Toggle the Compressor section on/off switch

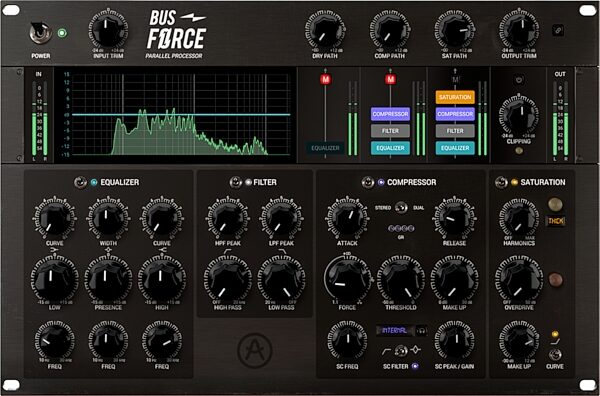click(x=368, y=182)
